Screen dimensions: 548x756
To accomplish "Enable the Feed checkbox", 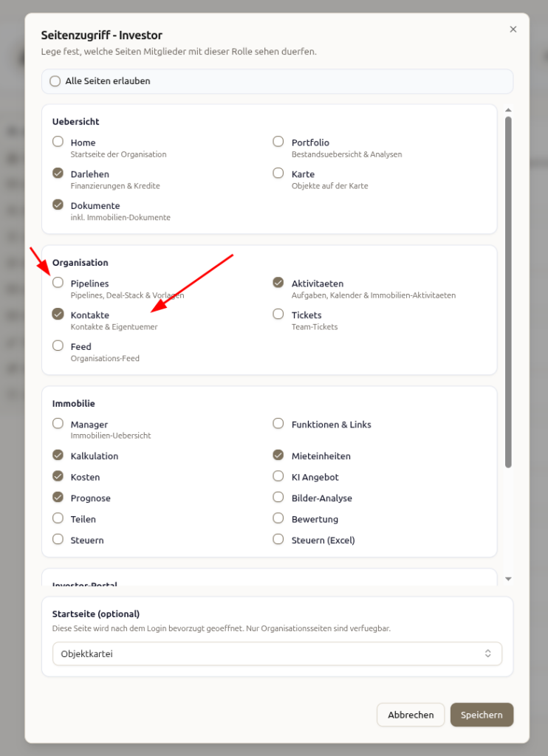I will [x=58, y=346].
